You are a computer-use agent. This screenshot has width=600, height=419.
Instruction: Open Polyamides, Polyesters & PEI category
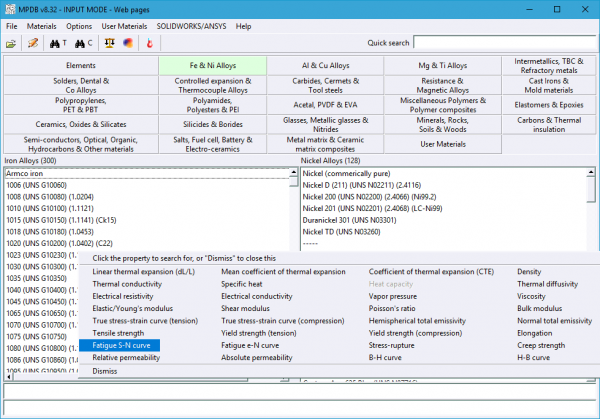(x=213, y=105)
